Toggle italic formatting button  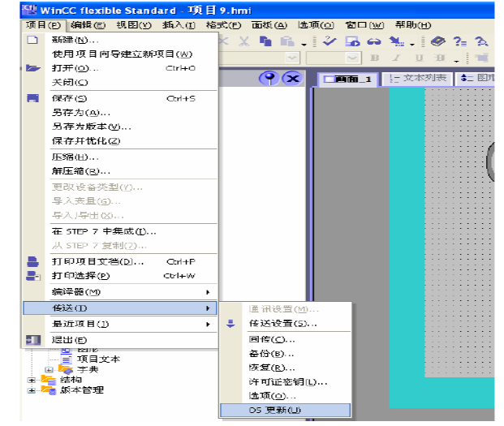(397, 58)
